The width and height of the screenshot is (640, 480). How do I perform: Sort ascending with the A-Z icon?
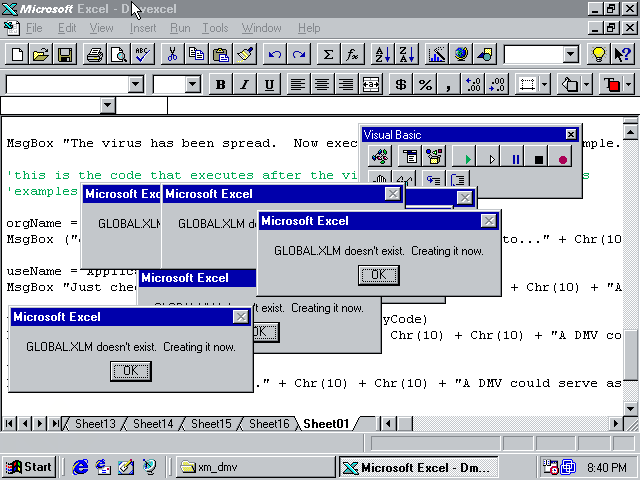click(382, 54)
